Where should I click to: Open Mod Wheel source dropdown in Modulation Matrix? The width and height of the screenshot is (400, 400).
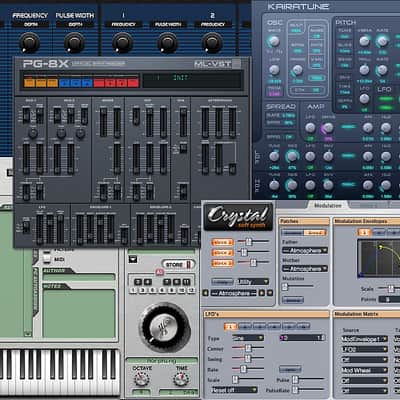(365, 370)
